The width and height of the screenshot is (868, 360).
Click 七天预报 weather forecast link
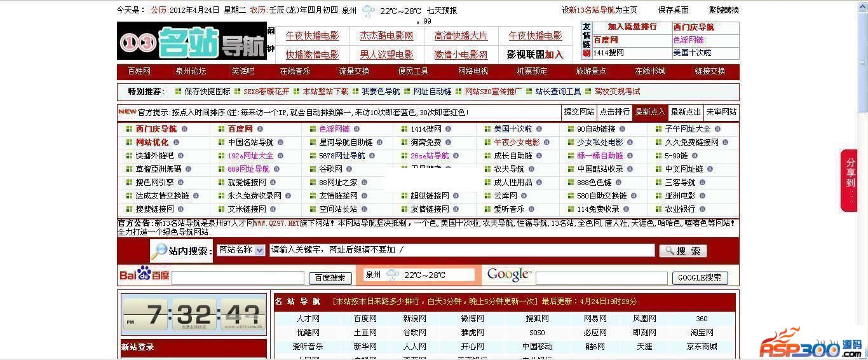coord(442,11)
